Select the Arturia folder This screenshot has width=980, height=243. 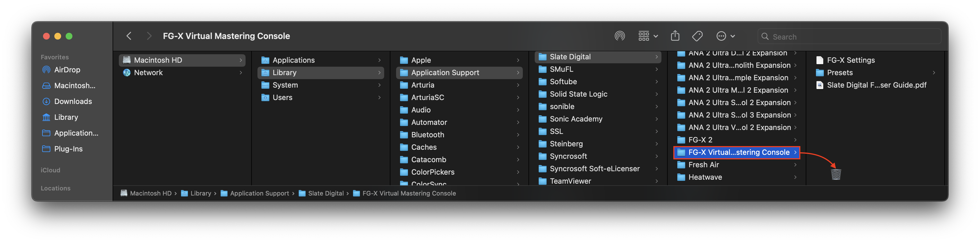click(459, 85)
